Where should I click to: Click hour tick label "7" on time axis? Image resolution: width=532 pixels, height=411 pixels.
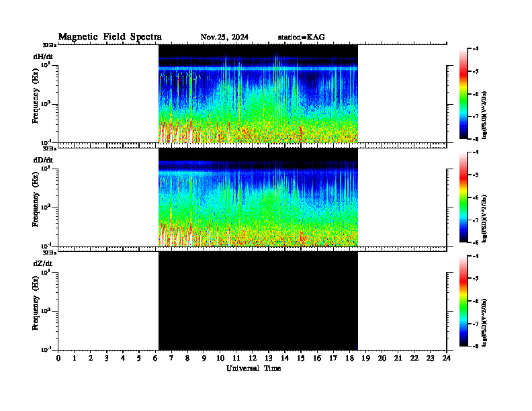coord(171,359)
